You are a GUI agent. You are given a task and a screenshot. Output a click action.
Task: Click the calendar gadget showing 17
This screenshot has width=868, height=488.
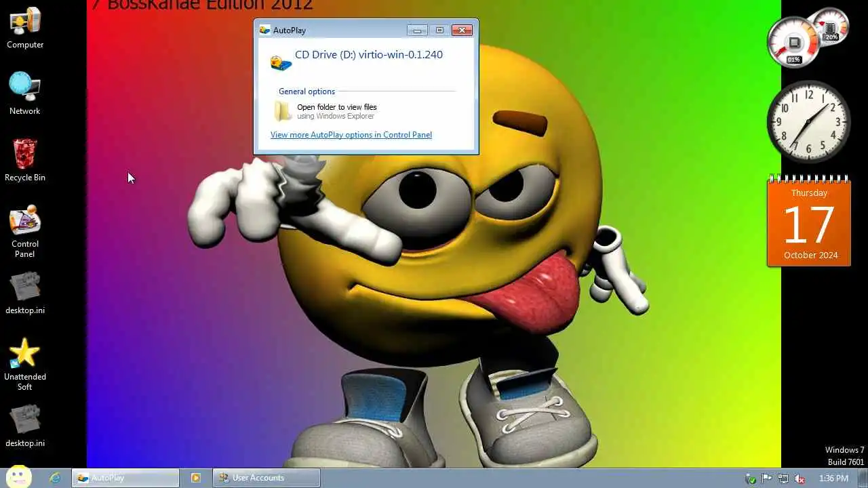(809, 222)
